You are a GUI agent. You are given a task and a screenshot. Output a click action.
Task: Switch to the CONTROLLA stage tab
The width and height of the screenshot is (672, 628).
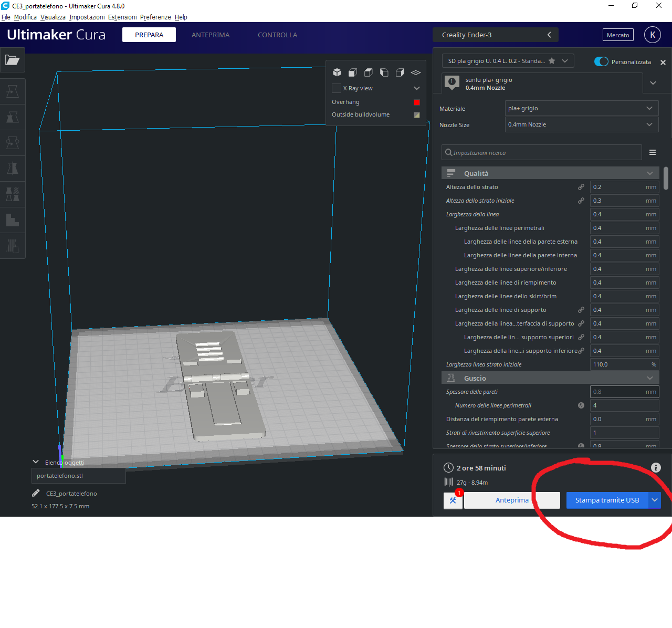pyautogui.click(x=277, y=35)
